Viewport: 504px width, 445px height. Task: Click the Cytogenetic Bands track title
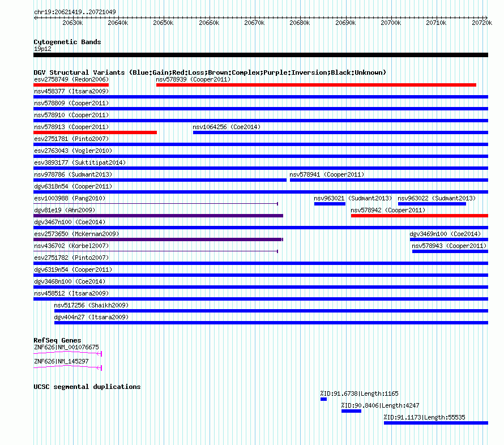[x=67, y=42]
